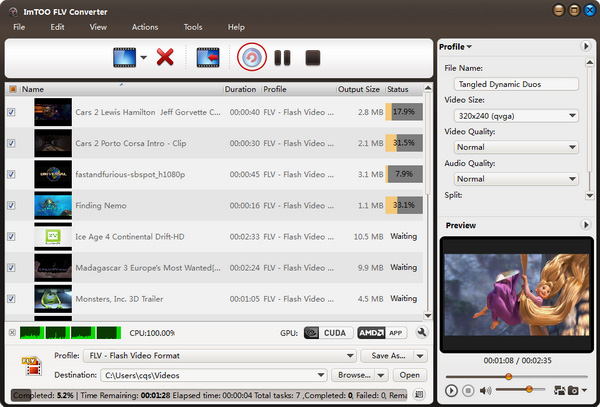This screenshot has width=600, height=407.
Task: Click the red X remove button
Action: point(165,57)
